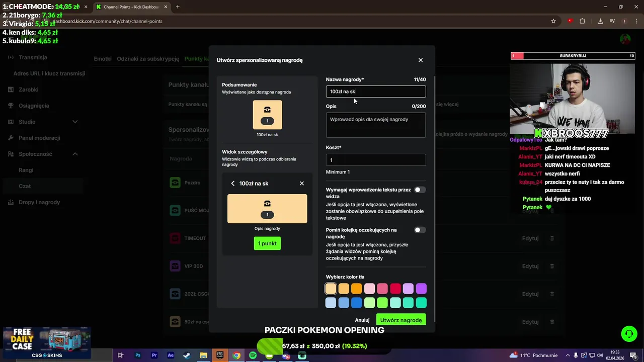Open Osiągnięcia in the sidebar
This screenshot has height=362, width=644.
34,106
